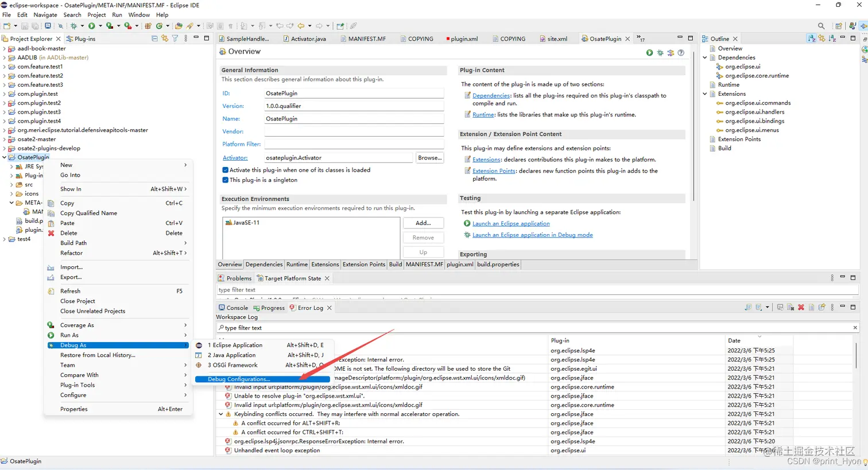This screenshot has width=868, height=470.
Task: Click Link with Editor icon in Outline view
Action: click(x=822, y=38)
